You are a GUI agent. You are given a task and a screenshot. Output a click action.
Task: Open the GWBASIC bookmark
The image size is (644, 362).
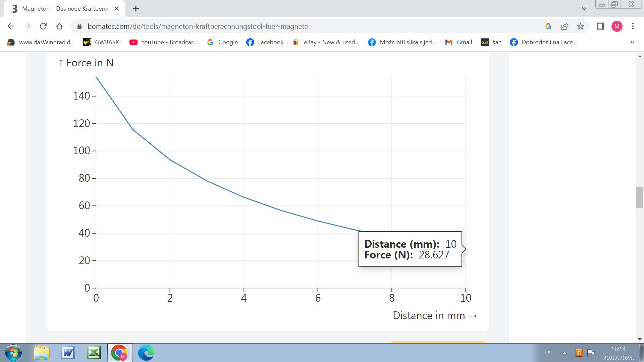coord(102,42)
